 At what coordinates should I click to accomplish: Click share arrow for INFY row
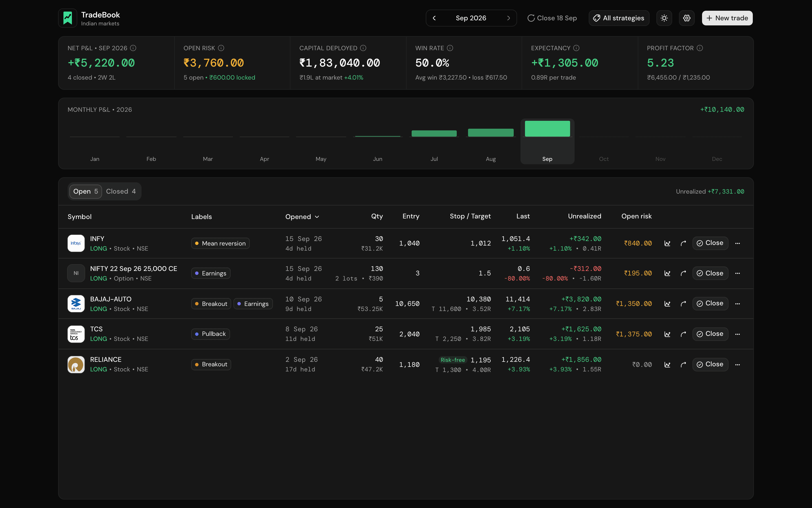tap(683, 243)
